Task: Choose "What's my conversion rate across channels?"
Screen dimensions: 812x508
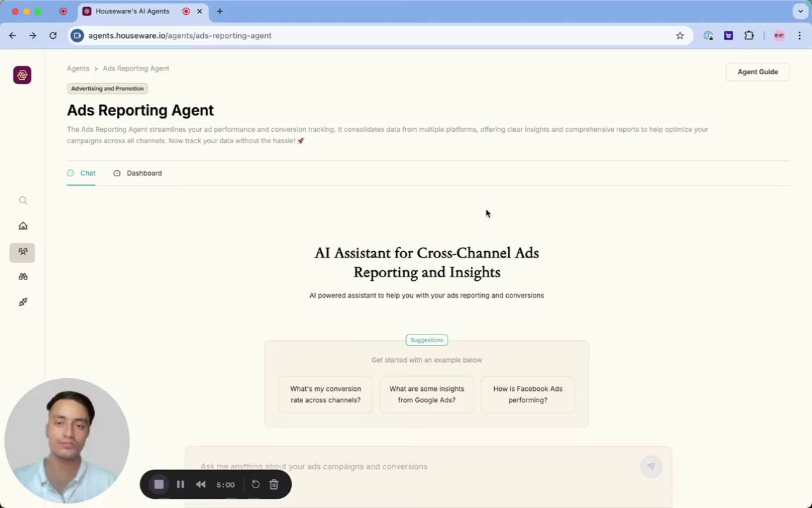Action: [326, 394]
